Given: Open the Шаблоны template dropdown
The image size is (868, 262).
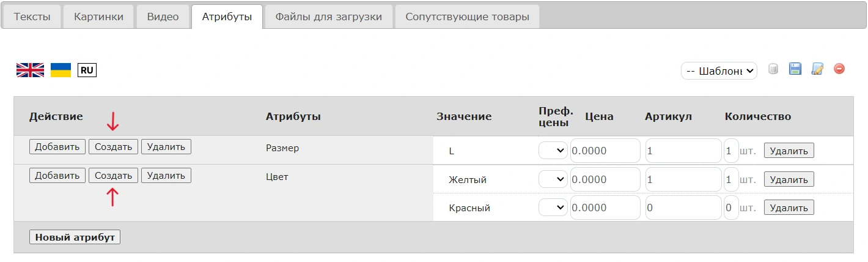Looking at the screenshot, I should point(719,71).
